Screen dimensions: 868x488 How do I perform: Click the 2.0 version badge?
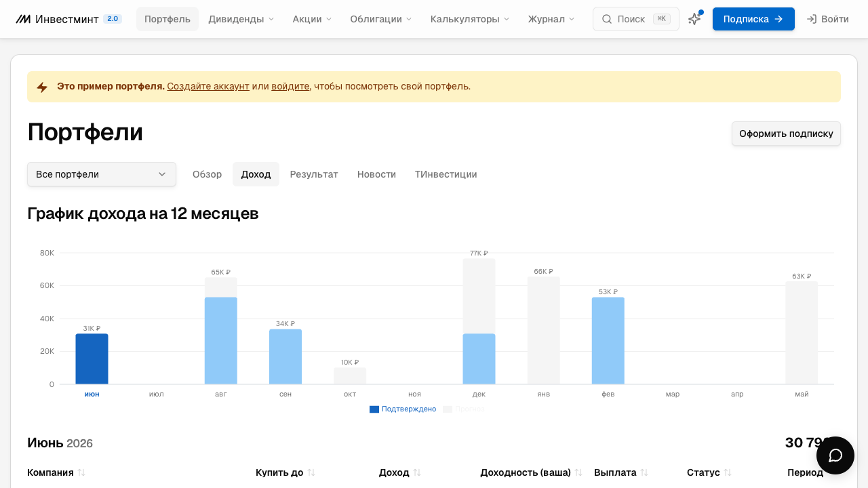tap(113, 19)
